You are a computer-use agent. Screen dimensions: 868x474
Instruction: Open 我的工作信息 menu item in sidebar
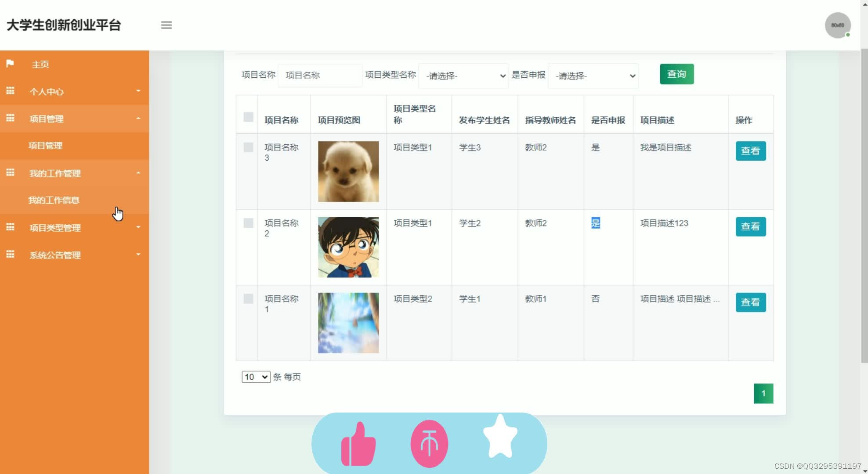coord(54,200)
